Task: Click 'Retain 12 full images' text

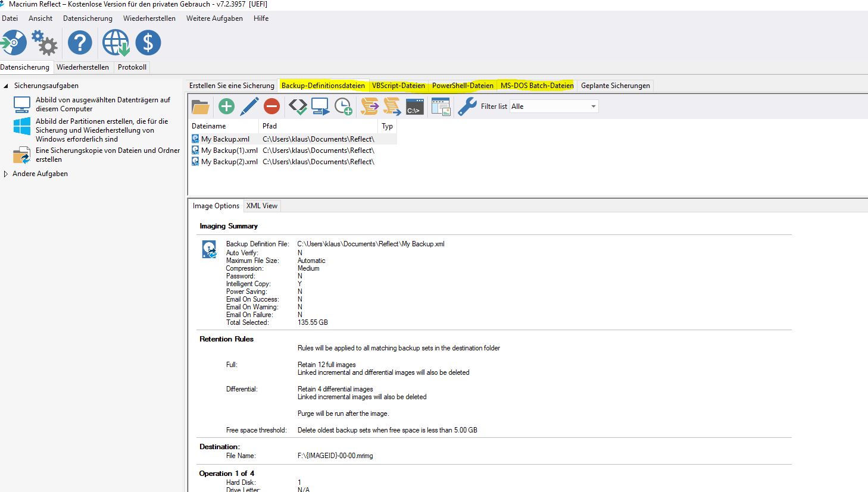Action: tap(327, 365)
